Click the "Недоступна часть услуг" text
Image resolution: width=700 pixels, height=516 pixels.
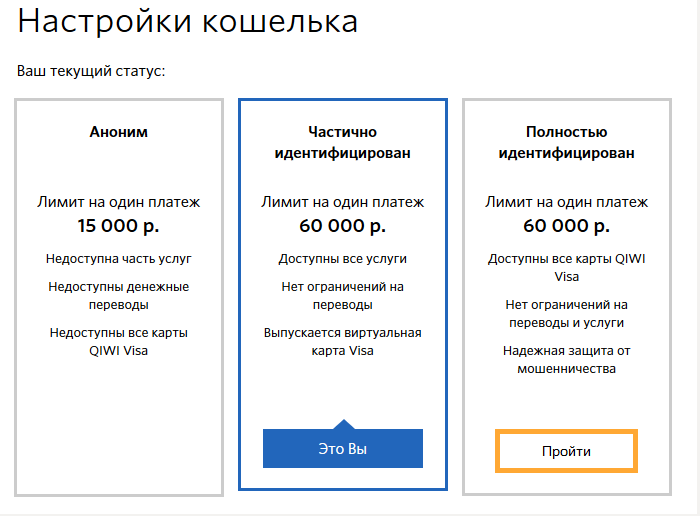click(x=119, y=259)
